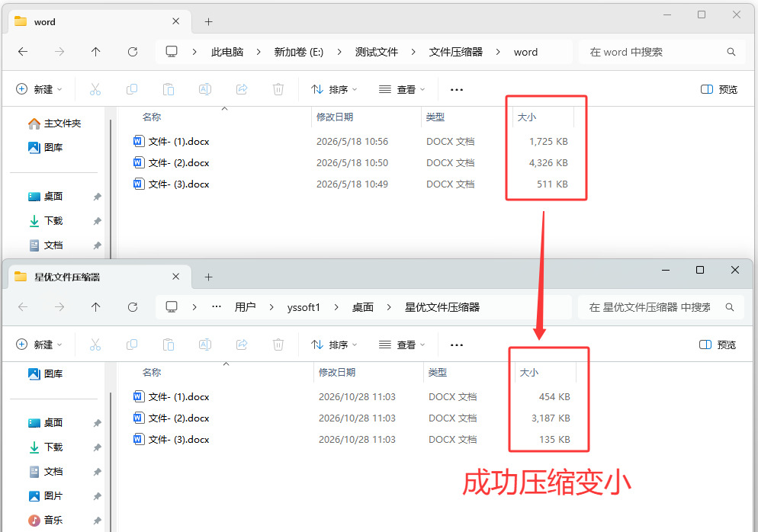758x532 pixels.
Task: Click 测试文件 breadcrumb in address bar
Action: click(x=377, y=52)
